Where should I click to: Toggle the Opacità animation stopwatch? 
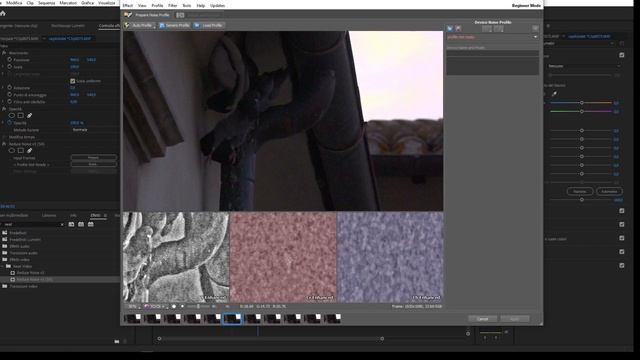pyautogui.click(x=9, y=123)
